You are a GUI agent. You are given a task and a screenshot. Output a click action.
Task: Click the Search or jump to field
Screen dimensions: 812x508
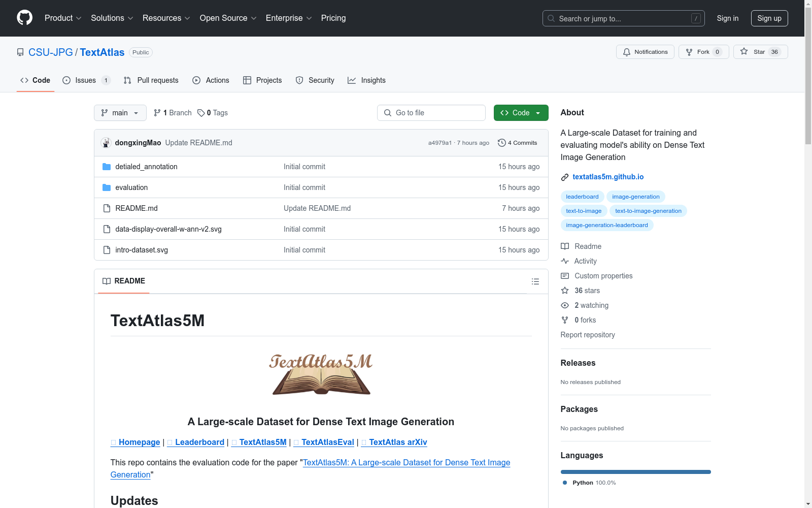click(x=624, y=18)
